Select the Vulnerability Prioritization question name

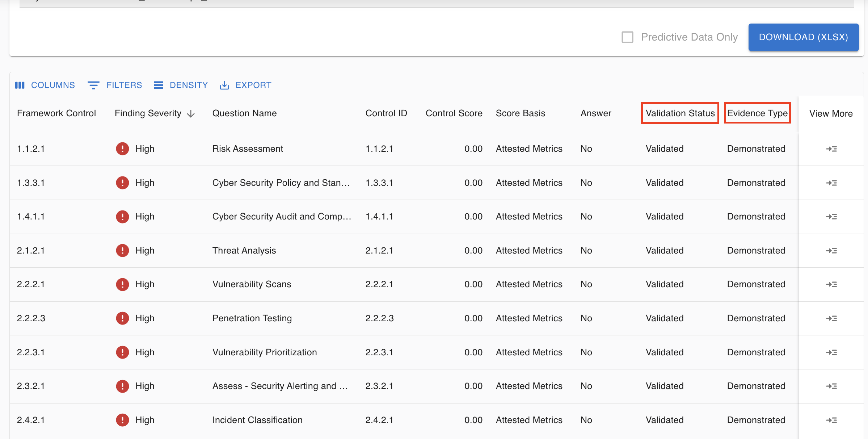click(x=265, y=352)
